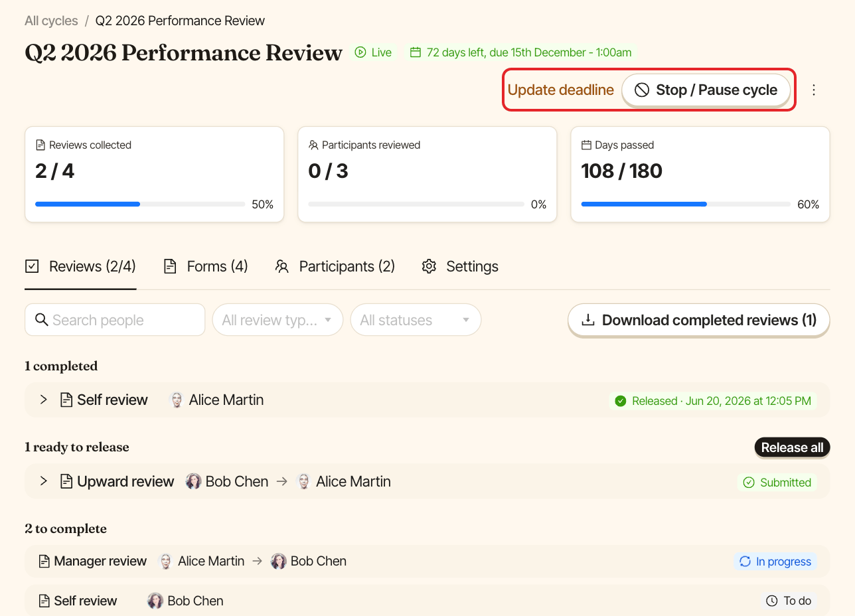Click the clock icon on To do badge
This screenshot has width=855, height=616.
772,601
